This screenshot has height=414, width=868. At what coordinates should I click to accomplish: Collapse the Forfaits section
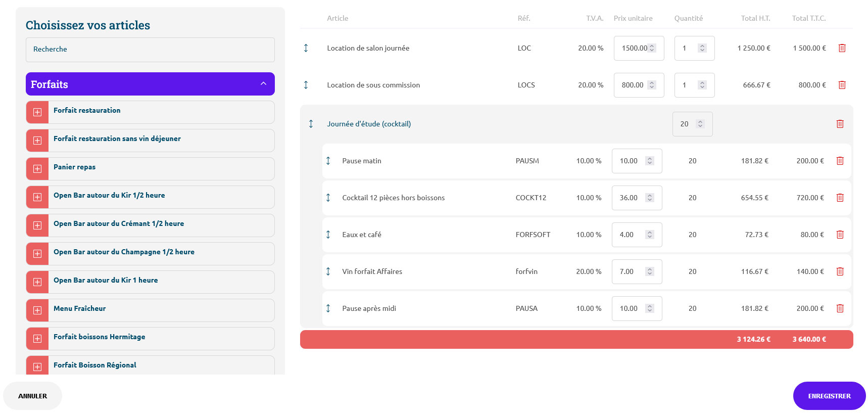click(263, 84)
